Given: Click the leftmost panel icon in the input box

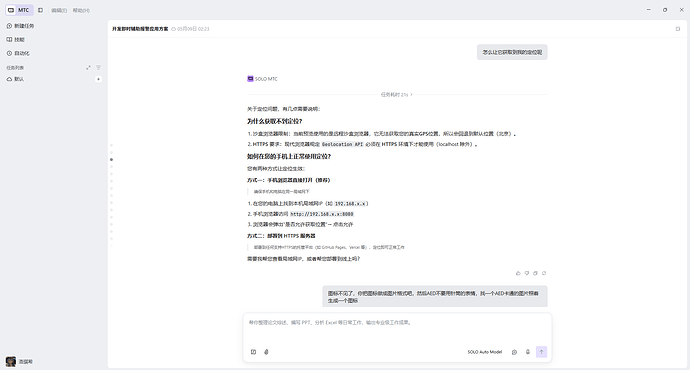Looking at the screenshot, I should coord(253,352).
